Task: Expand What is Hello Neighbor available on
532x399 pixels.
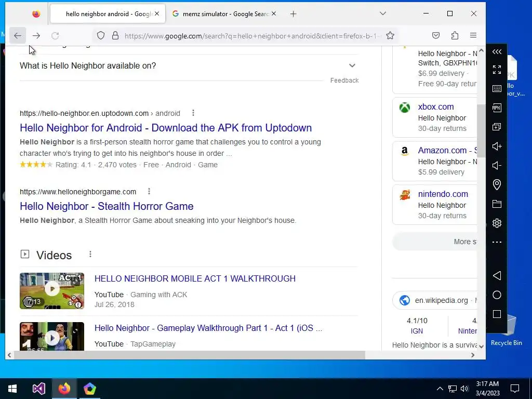Action: click(x=189, y=65)
